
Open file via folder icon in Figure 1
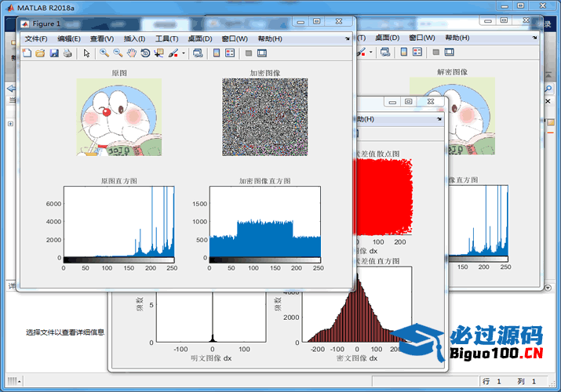click(41, 53)
